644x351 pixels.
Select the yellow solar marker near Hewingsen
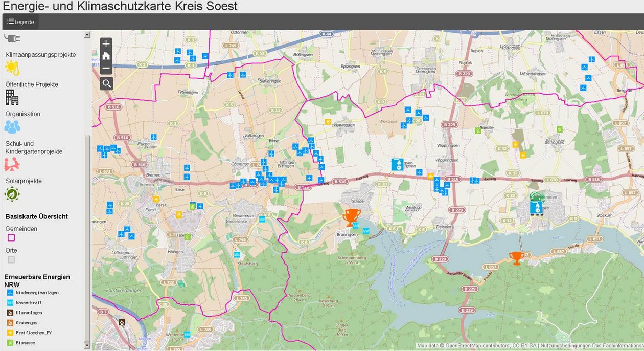point(328,122)
